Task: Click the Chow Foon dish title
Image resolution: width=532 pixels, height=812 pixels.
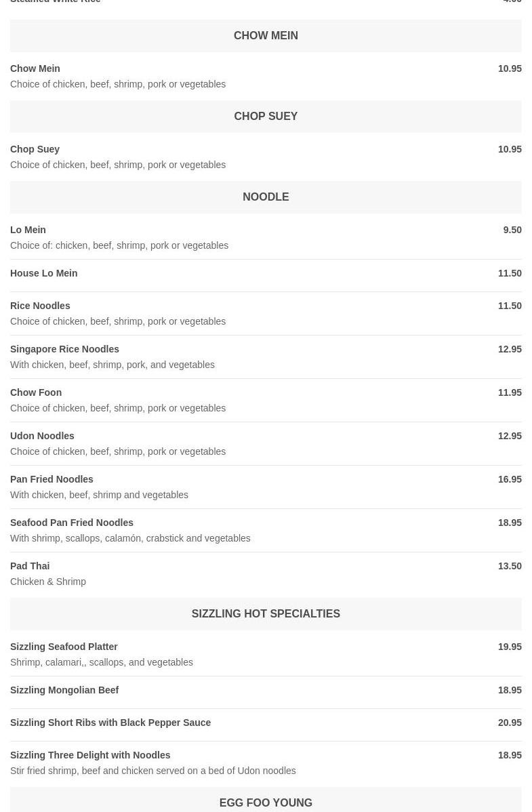Action: (x=36, y=392)
